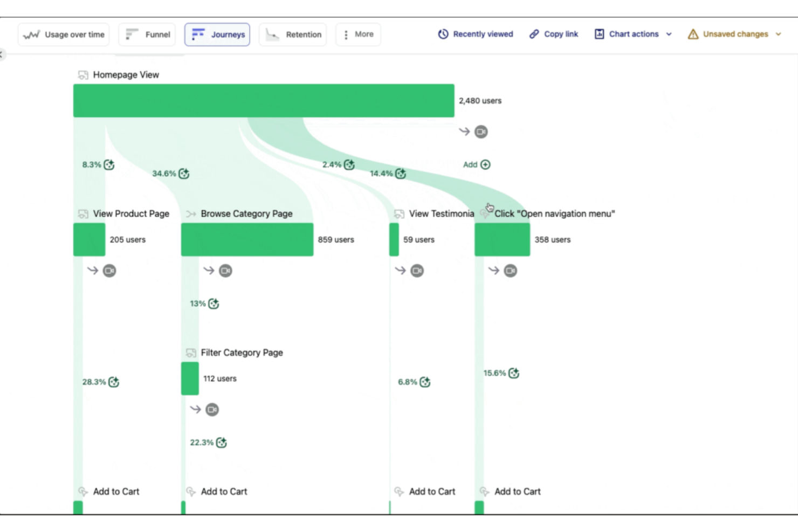Play recording icon beneath Filter Category Page
The image size is (798, 532).
pyautogui.click(x=212, y=410)
